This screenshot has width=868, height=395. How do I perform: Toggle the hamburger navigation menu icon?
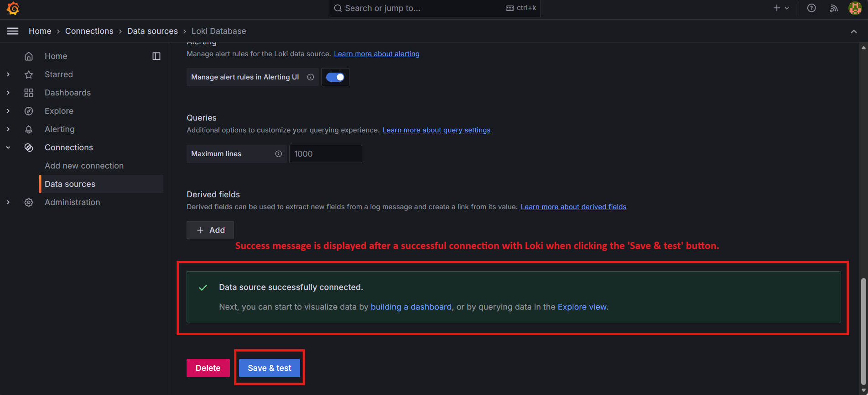(13, 31)
